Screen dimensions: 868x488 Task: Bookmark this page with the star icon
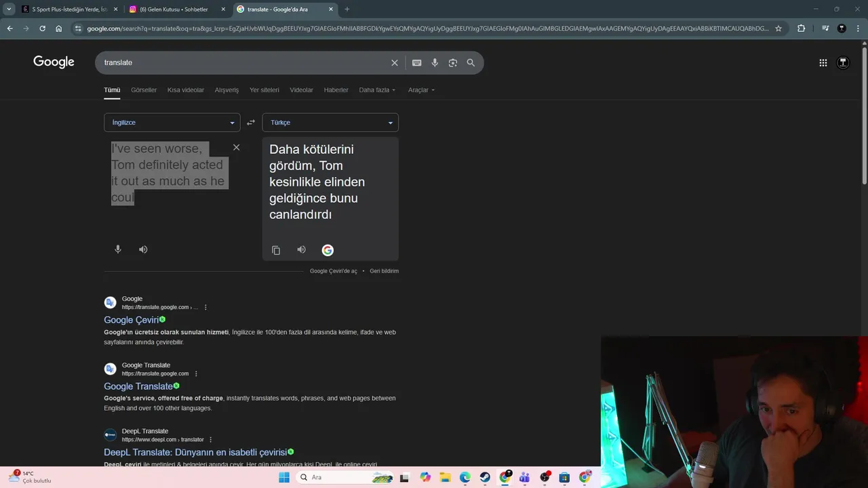778,28
